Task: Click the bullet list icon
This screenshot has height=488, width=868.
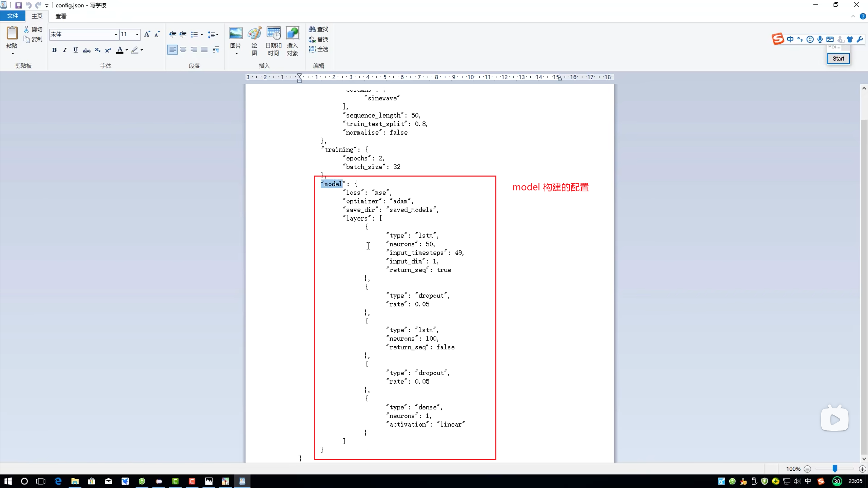Action: [194, 34]
